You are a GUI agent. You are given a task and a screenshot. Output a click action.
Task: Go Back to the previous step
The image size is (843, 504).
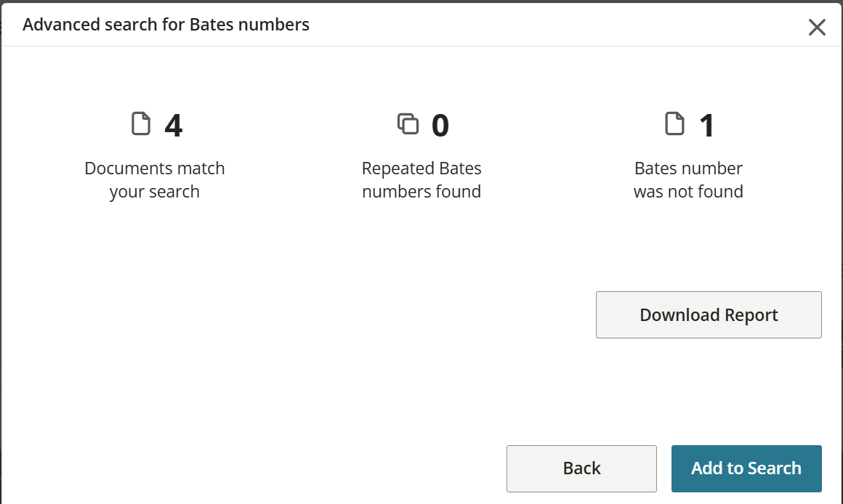click(x=581, y=468)
